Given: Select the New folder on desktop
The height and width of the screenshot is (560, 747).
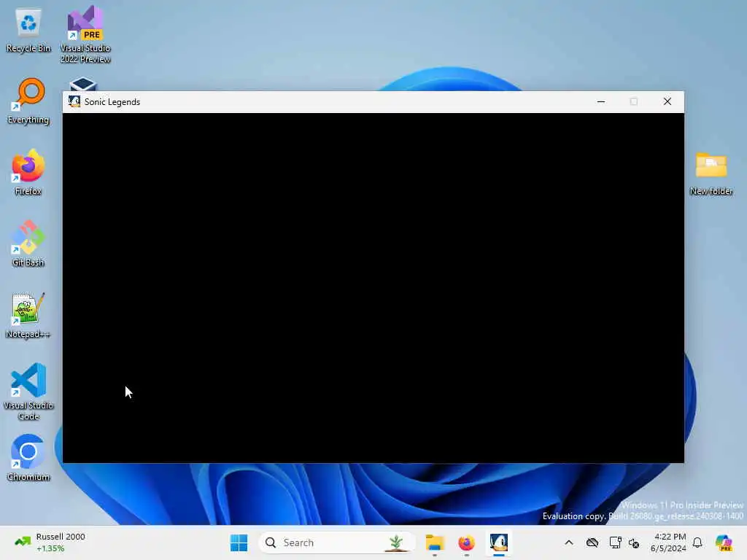Looking at the screenshot, I should pyautogui.click(x=711, y=174).
